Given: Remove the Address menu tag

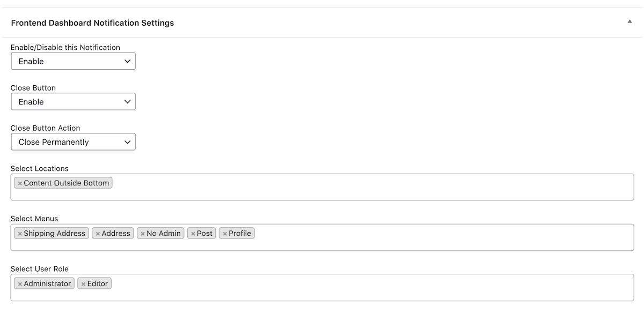Looking at the screenshot, I should pyautogui.click(x=98, y=234).
